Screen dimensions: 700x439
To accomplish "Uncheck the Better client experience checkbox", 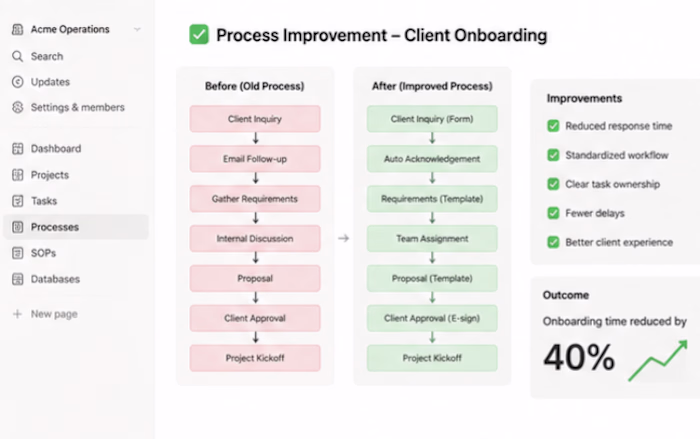I will [x=553, y=242].
